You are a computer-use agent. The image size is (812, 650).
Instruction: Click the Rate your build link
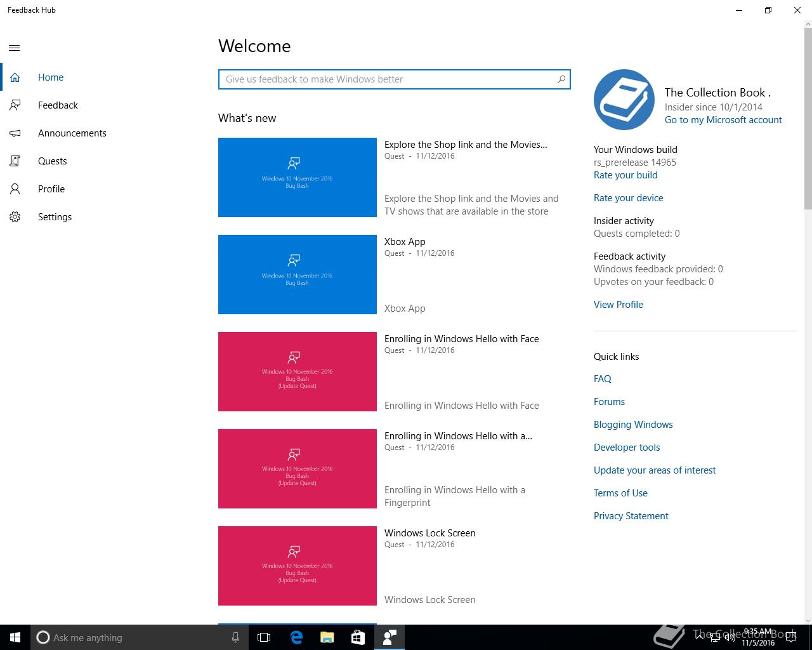[x=625, y=175]
